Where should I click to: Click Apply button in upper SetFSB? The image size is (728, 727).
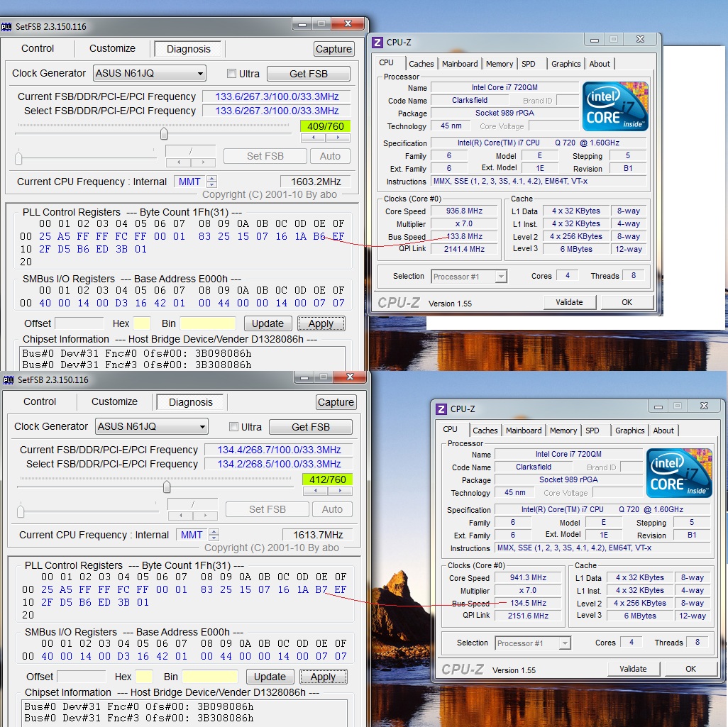pos(321,323)
